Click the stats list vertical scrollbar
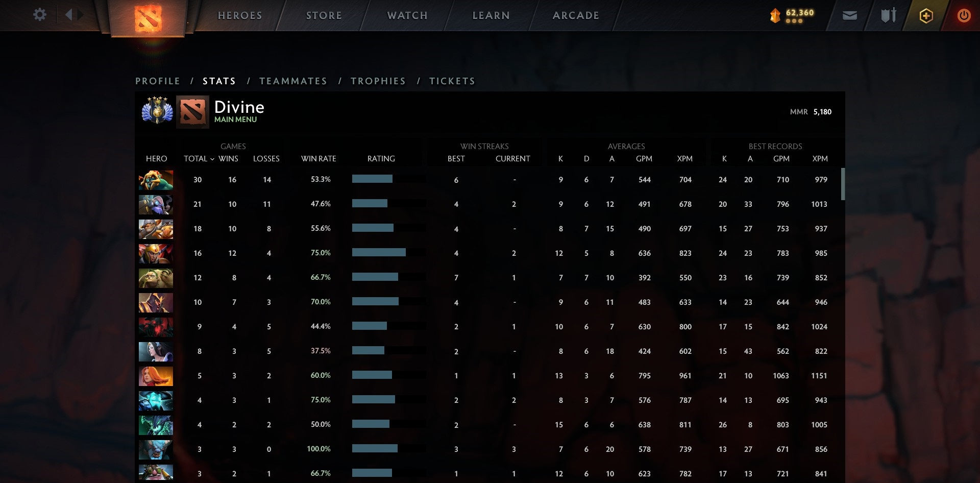 [843, 184]
